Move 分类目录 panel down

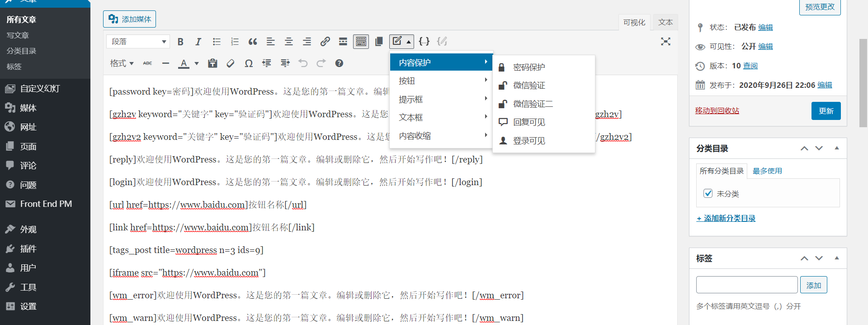tap(819, 148)
